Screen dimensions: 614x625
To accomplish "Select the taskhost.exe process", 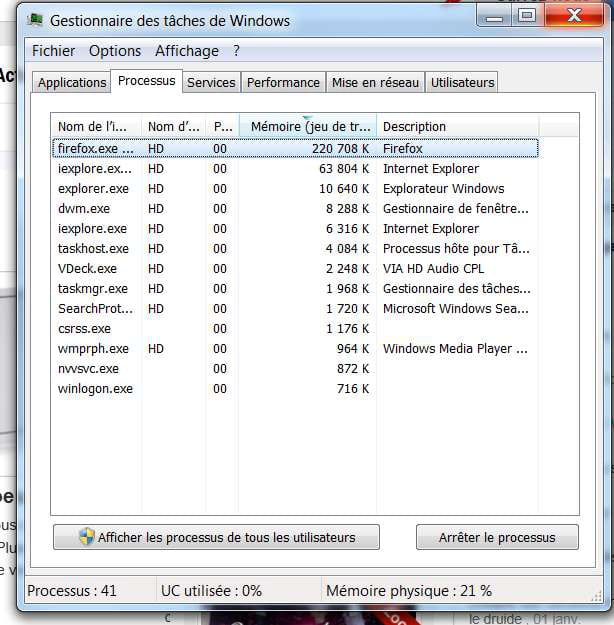I will 295,249.
